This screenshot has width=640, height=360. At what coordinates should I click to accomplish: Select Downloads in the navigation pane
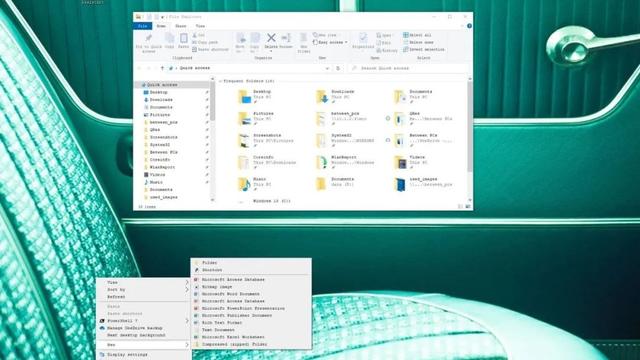[161, 100]
